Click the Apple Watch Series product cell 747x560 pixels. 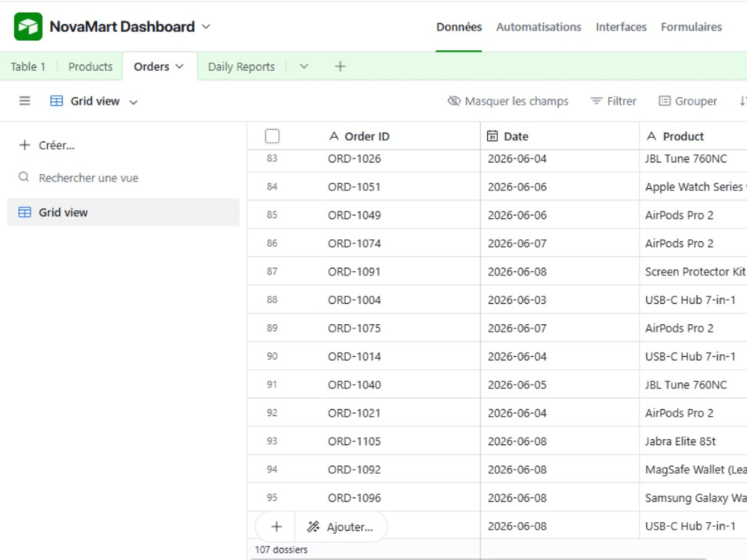694,187
